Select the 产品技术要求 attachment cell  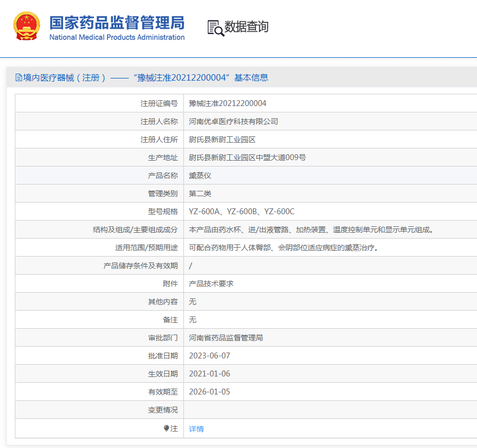[211, 284]
